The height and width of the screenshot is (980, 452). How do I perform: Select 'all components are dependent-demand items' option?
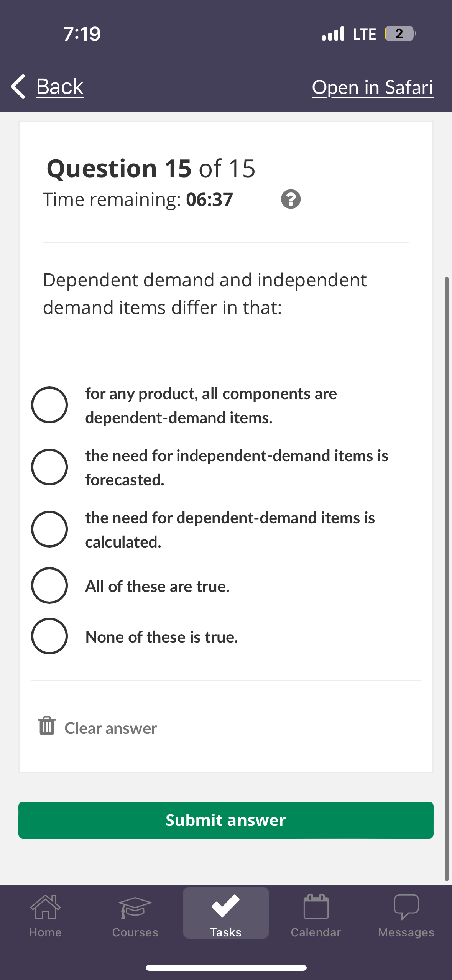tap(49, 405)
